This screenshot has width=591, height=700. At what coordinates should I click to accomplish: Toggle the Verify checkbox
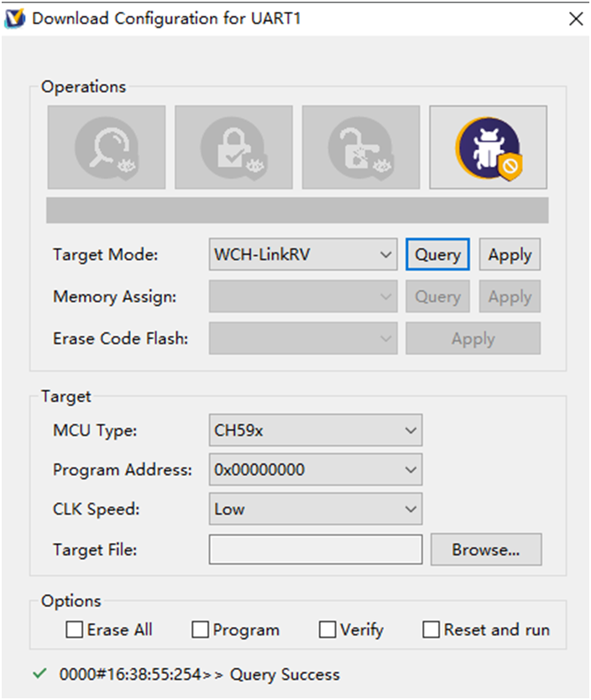coord(327,629)
